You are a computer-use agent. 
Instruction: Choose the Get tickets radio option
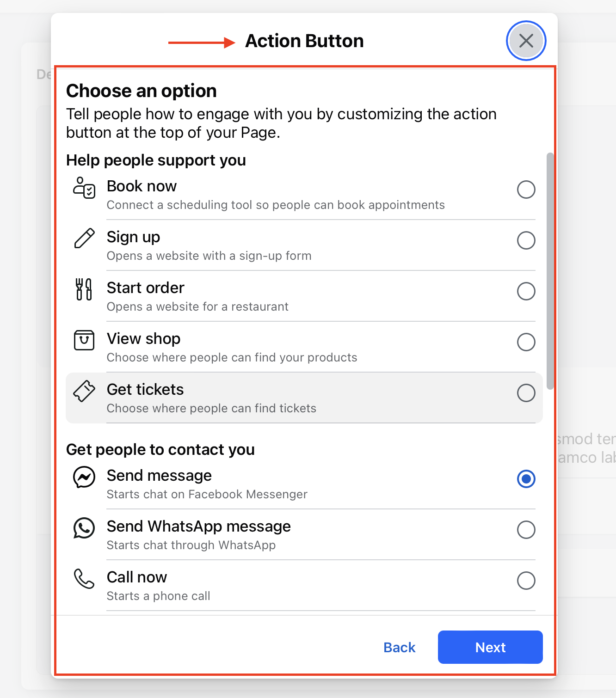526,393
